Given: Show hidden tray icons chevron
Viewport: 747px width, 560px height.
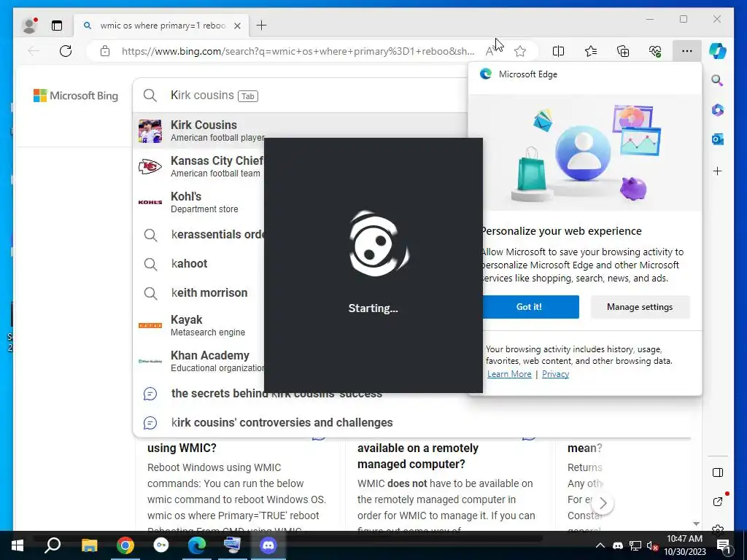Looking at the screenshot, I should [600, 545].
